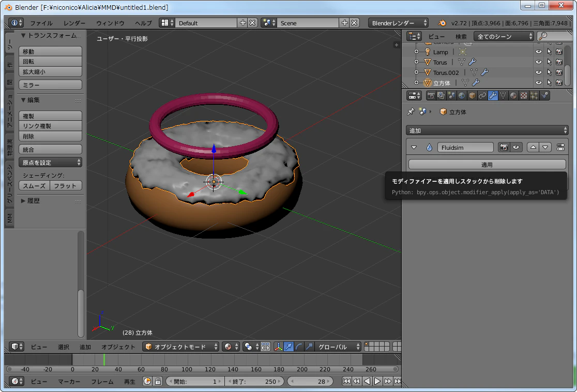Toggle render camera for 立方体 in outliner
The image size is (577, 392).
click(559, 83)
